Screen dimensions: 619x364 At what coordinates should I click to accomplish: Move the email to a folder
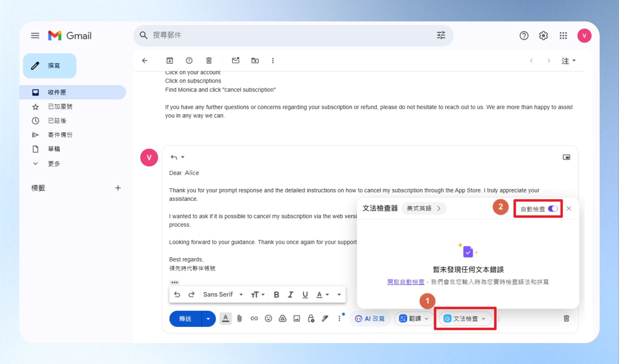255,61
